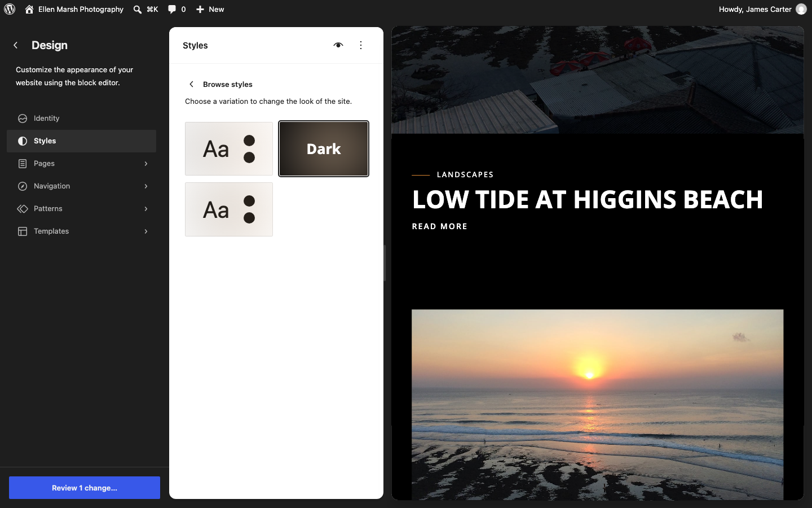The height and width of the screenshot is (508, 812).
Task: Open Howdy, James Carter account menu
Action: tap(762, 9)
